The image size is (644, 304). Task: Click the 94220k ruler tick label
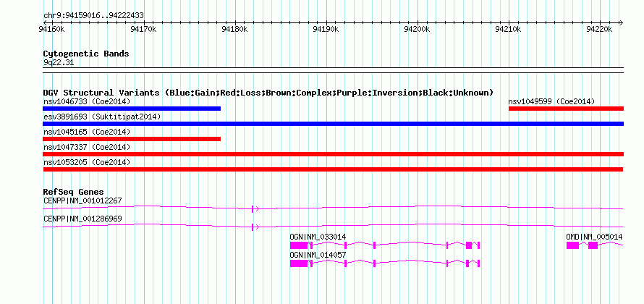[x=600, y=29]
